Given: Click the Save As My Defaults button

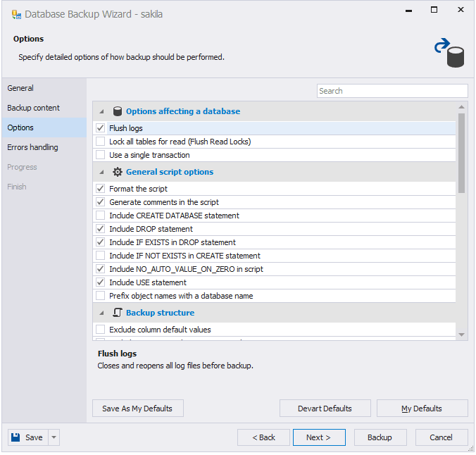Looking at the screenshot, I should click(138, 409).
